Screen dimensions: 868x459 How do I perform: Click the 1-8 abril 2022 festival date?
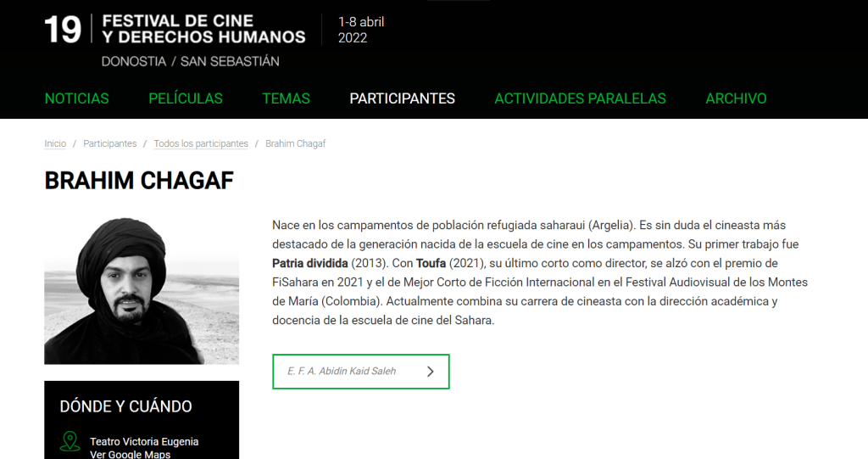(x=360, y=30)
